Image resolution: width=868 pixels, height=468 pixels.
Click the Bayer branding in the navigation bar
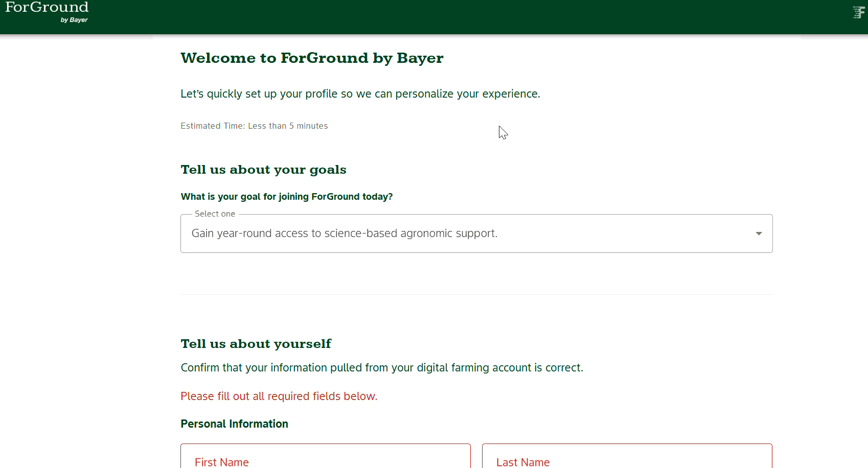(74, 20)
